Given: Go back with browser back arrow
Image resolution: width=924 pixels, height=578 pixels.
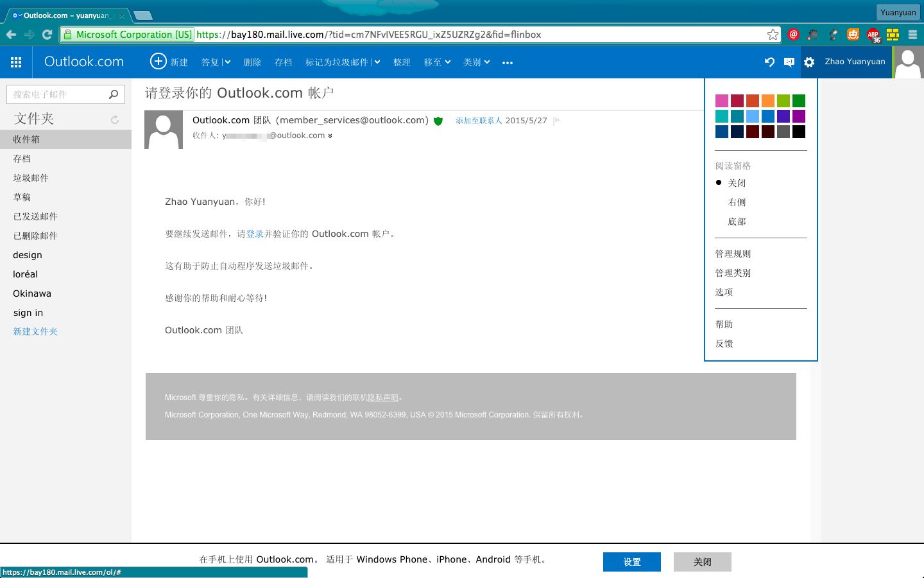Looking at the screenshot, I should pyautogui.click(x=11, y=35).
